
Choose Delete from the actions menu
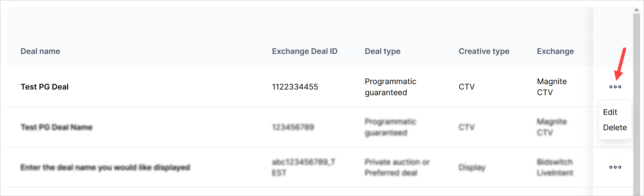click(615, 128)
